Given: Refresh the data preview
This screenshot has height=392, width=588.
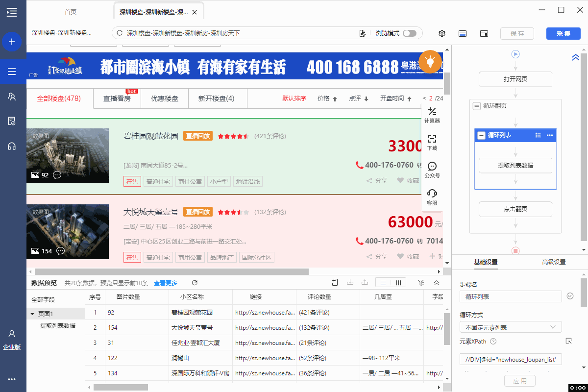Looking at the screenshot, I should click(195, 283).
